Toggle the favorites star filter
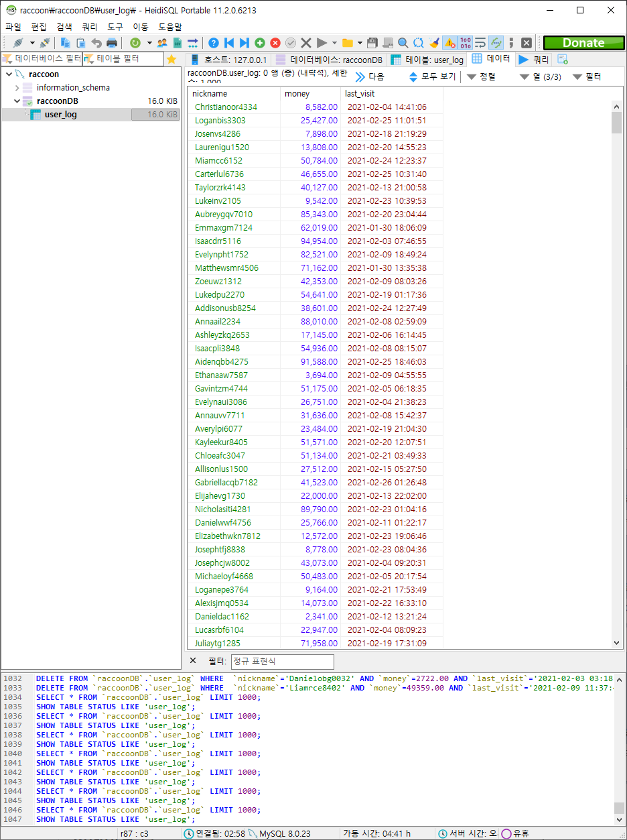 click(x=171, y=59)
